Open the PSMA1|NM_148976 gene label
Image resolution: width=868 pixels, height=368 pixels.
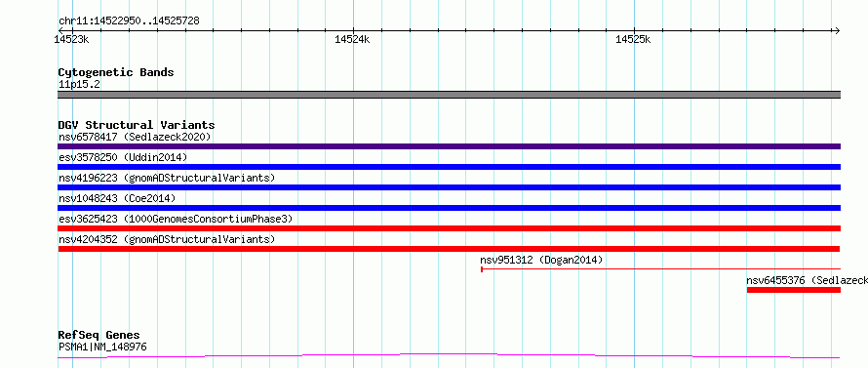[102, 348]
